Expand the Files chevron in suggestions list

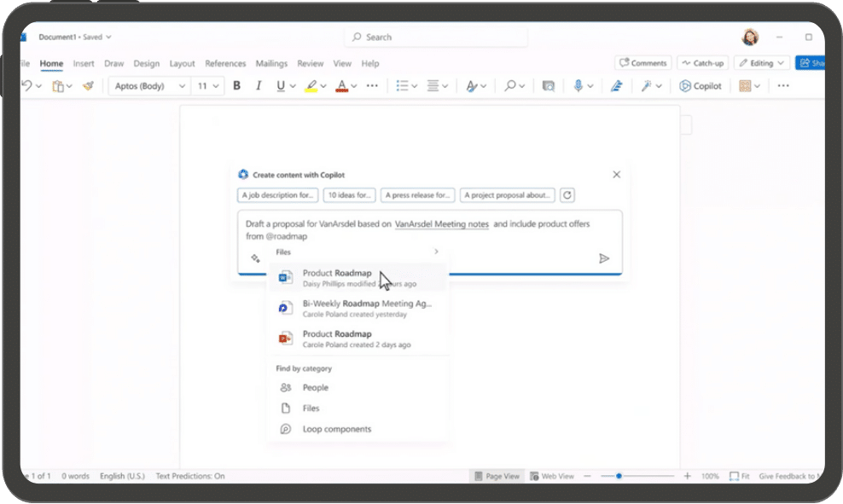click(436, 252)
